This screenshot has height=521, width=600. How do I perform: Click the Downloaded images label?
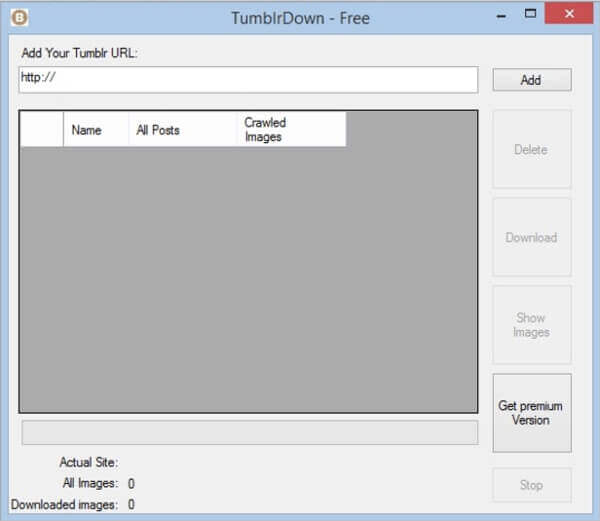[x=64, y=505]
